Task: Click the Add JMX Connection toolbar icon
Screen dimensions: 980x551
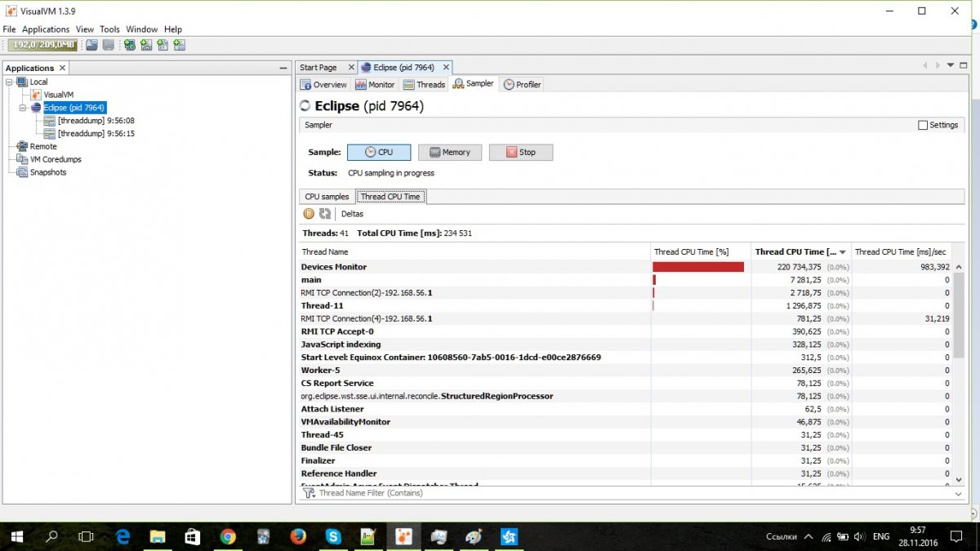Action: [146, 45]
